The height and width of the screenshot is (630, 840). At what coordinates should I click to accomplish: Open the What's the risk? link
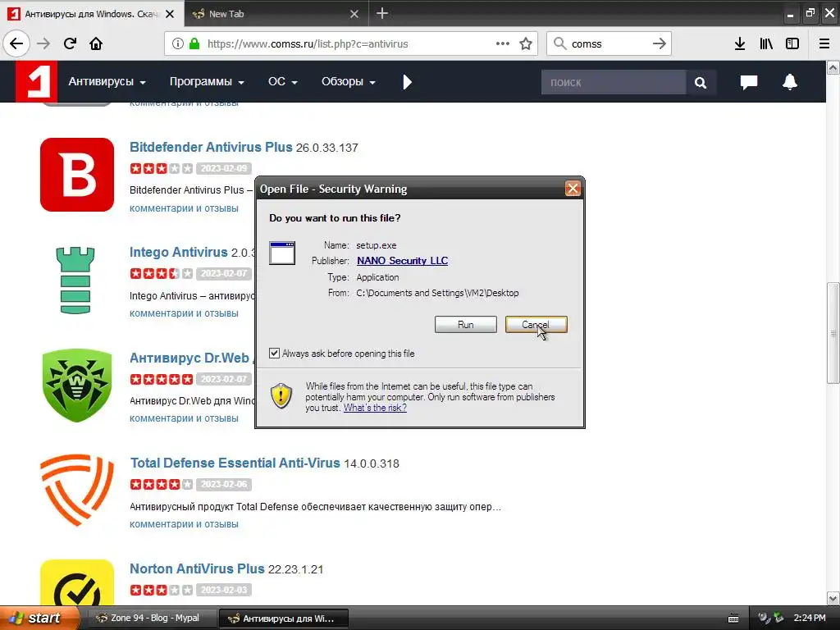pyautogui.click(x=375, y=408)
